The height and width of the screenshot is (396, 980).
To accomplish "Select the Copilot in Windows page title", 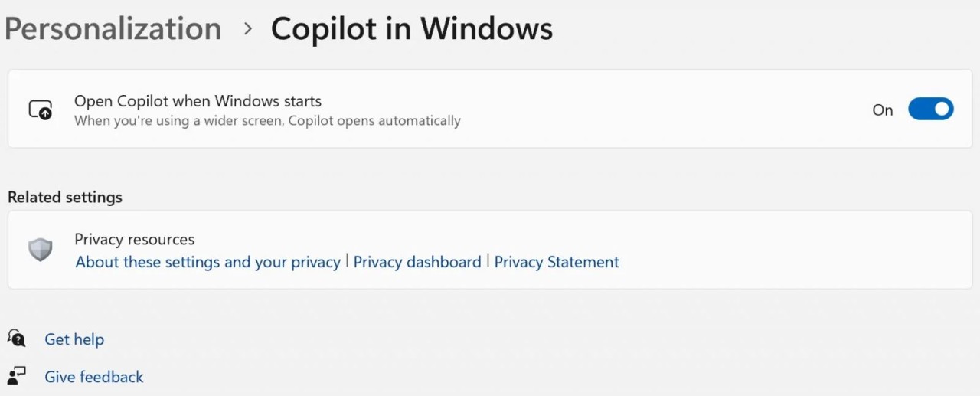I will point(412,29).
